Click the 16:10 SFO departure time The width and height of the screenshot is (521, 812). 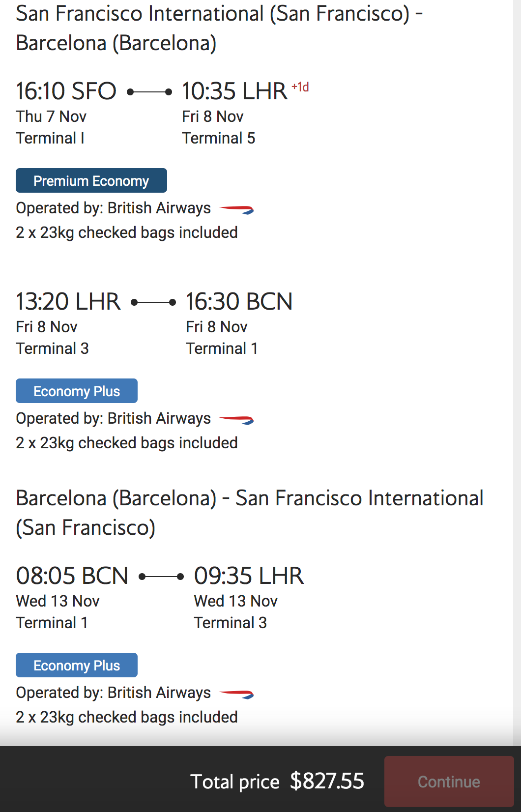pyautogui.click(x=66, y=91)
